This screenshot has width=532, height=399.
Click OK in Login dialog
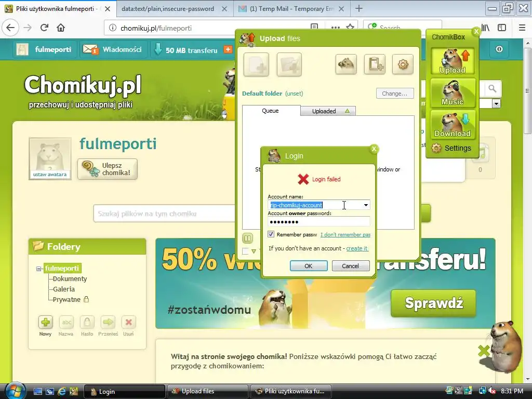(309, 266)
